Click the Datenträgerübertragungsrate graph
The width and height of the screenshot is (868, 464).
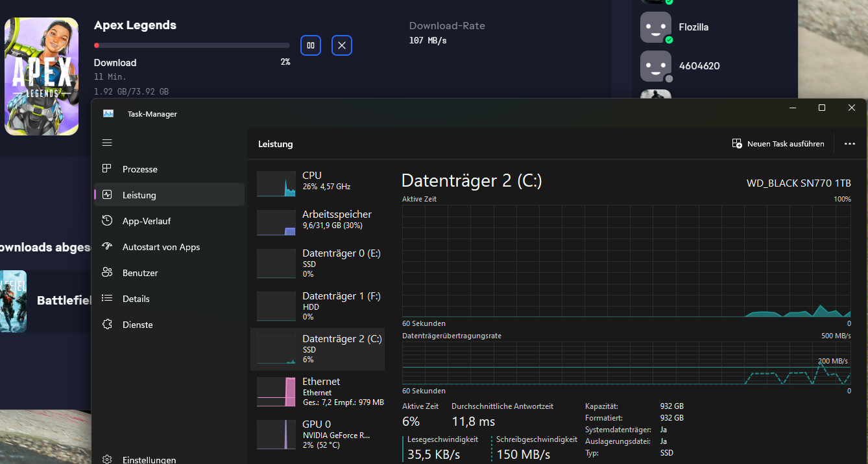tap(627, 364)
